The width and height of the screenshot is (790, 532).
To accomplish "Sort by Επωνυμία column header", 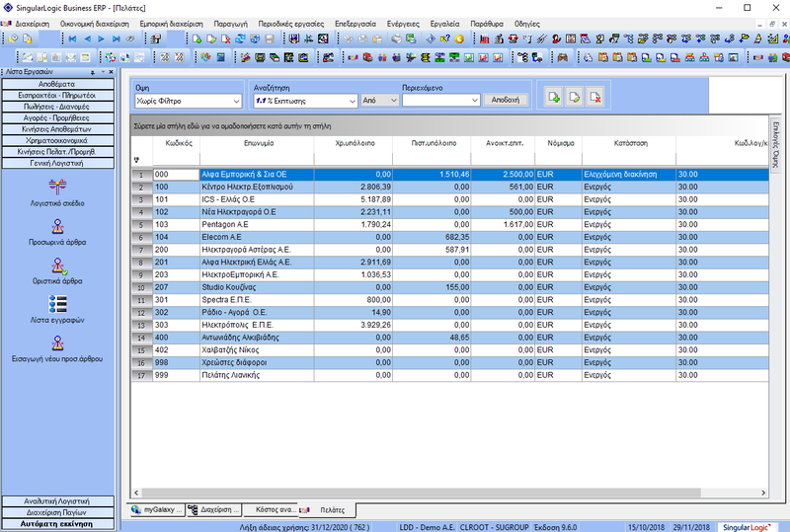I will [x=258, y=143].
